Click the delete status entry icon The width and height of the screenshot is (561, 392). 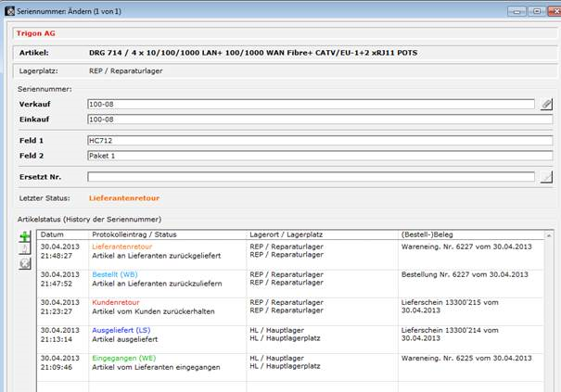pyautogui.click(x=25, y=264)
